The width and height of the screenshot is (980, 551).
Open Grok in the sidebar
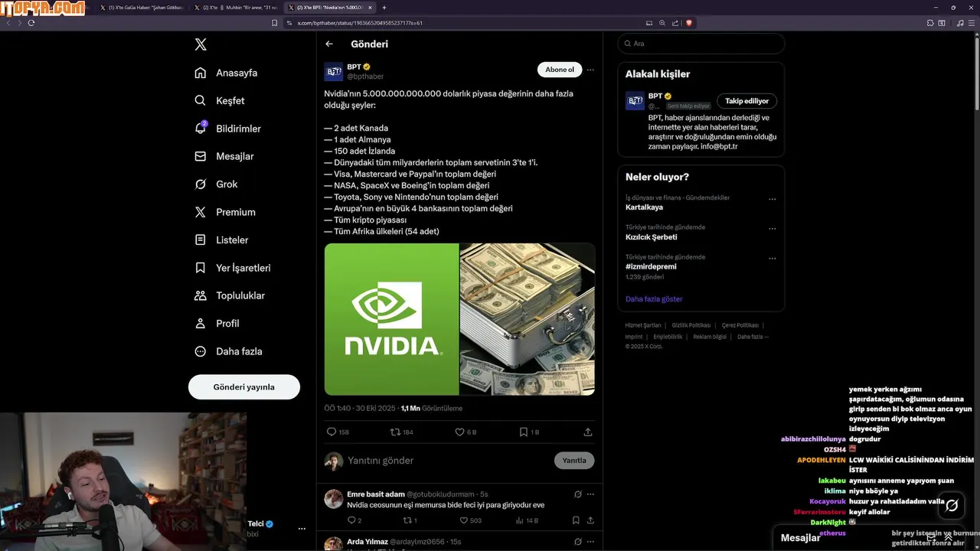click(x=216, y=184)
